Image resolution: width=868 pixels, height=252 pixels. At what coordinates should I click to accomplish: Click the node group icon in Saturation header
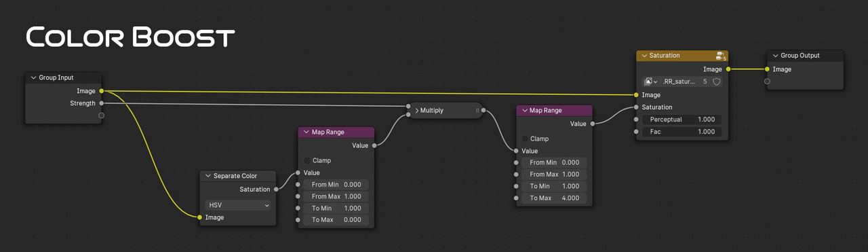click(720, 56)
